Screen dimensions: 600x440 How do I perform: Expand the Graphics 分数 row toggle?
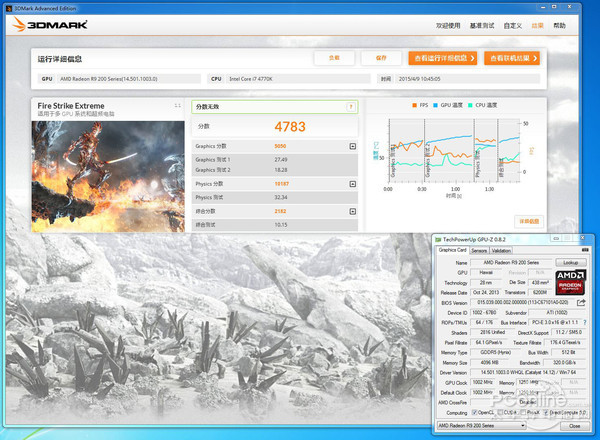(x=353, y=146)
